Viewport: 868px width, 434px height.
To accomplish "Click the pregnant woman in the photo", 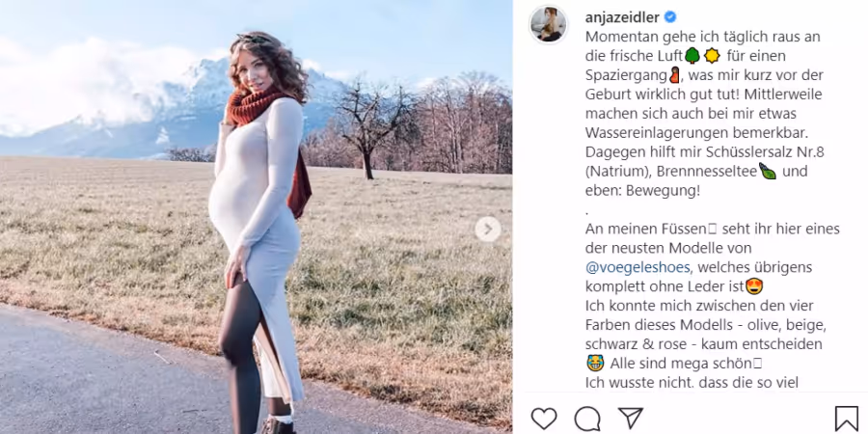I will 259,232.
